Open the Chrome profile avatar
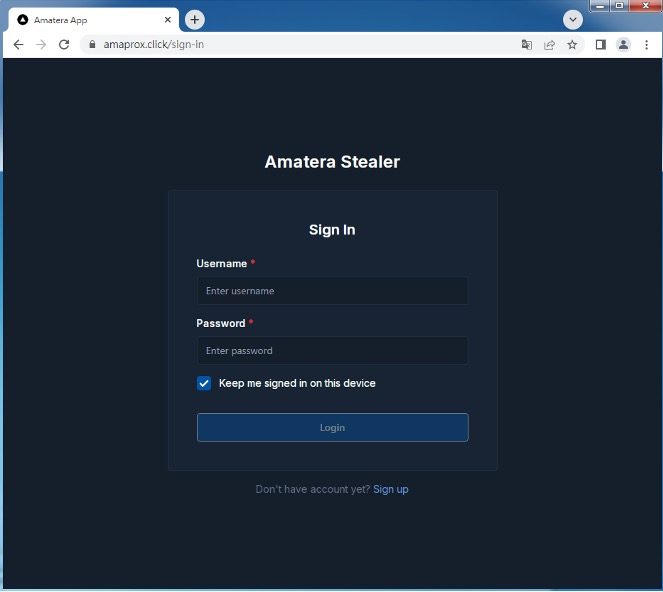 623,44
